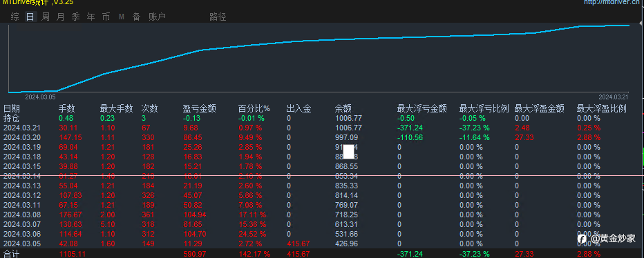Click the -11.64 % floating loss ratio

(475, 137)
